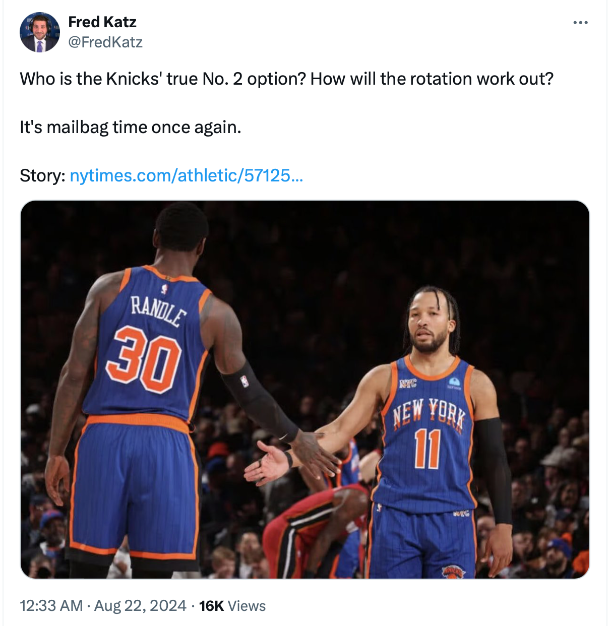611x626 pixels.
Task: Click the Knicks' No. 2 option question text
Action: tap(286, 79)
